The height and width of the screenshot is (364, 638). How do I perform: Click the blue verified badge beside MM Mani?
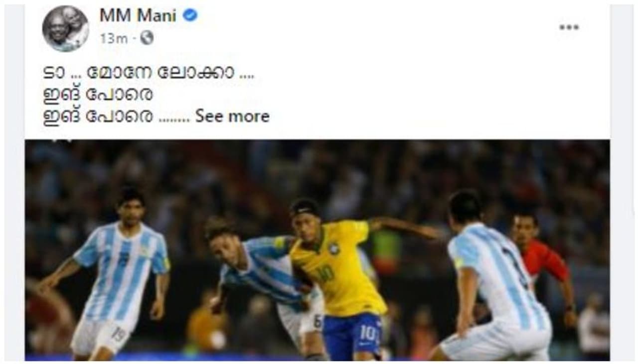190,15
